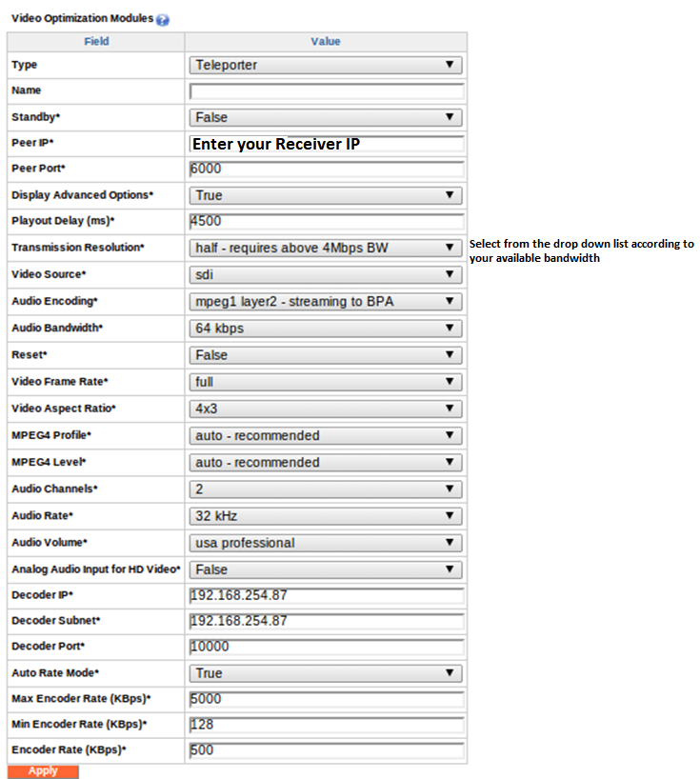
Task: Expand the Video Source dropdown
Action: (326, 274)
